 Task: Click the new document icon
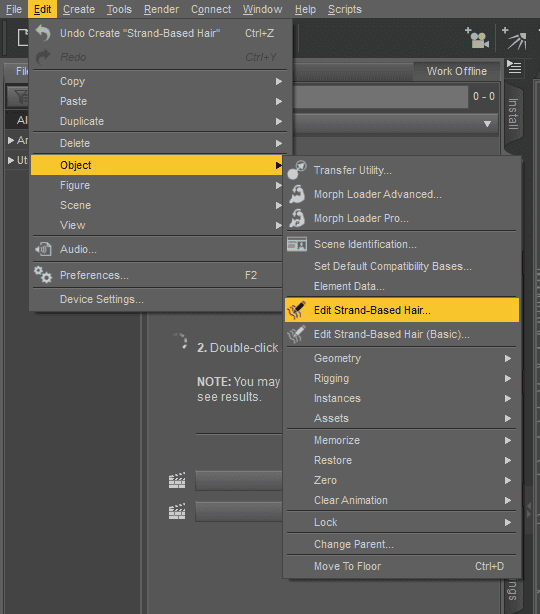click(x=23, y=38)
